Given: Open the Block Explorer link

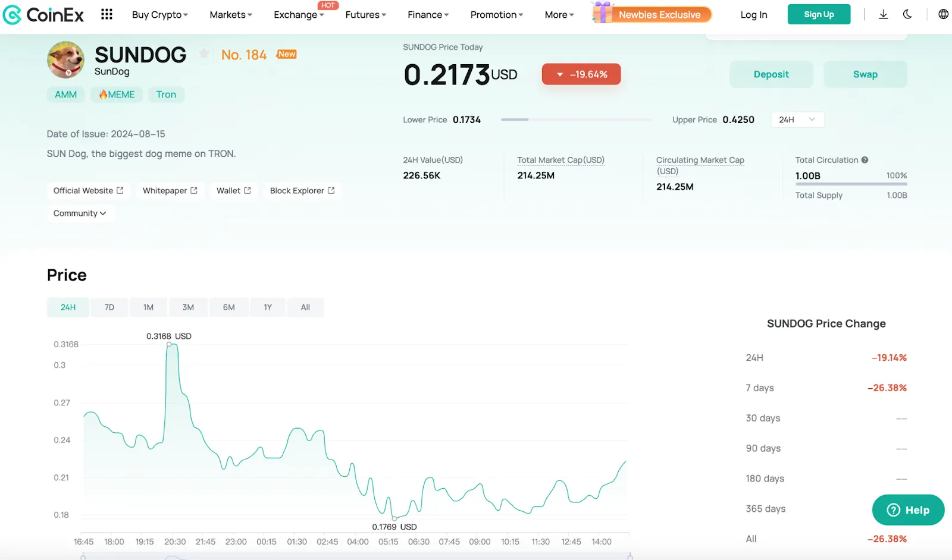Looking at the screenshot, I should pos(302,191).
